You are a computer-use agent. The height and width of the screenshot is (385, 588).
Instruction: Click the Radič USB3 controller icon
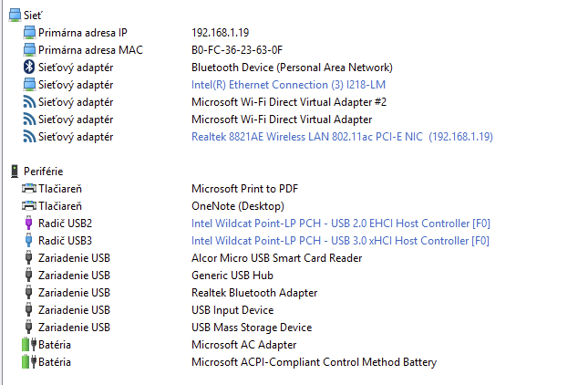(x=28, y=241)
